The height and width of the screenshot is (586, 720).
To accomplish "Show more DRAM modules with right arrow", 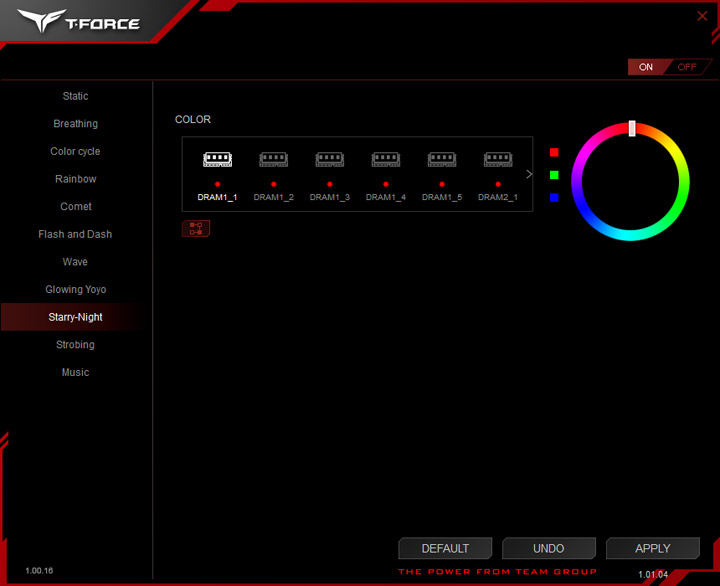I will (529, 174).
